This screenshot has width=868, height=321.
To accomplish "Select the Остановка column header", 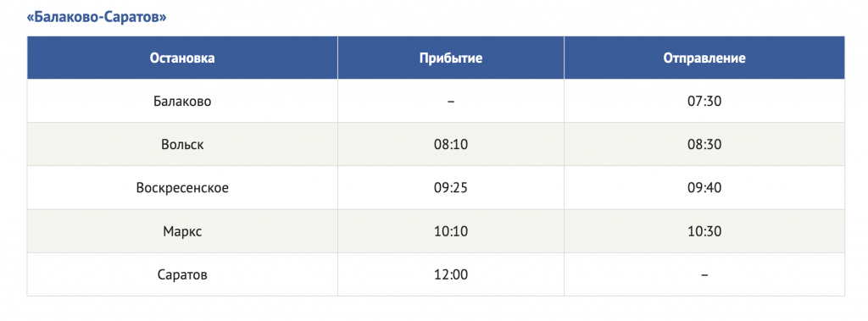I will click(182, 58).
